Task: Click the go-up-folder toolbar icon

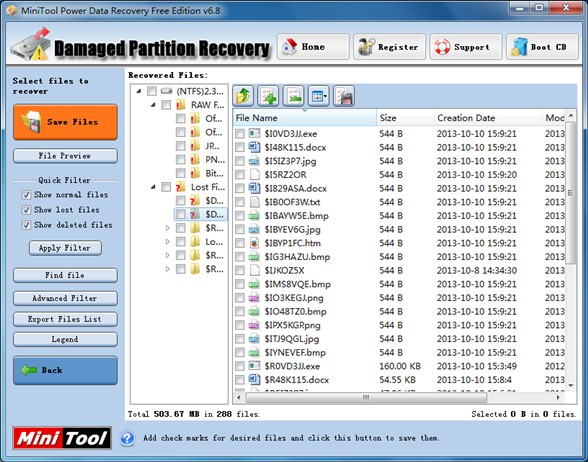Action: click(243, 96)
